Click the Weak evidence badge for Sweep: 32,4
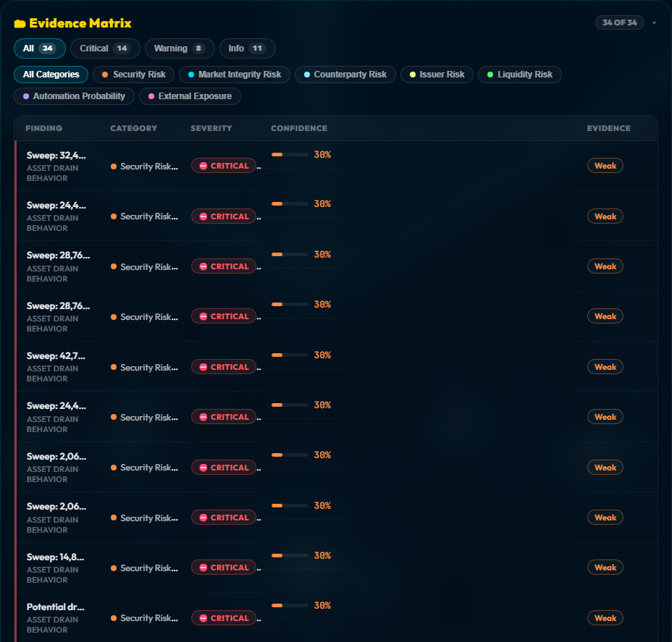This screenshot has height=642, width=672. 605,166
